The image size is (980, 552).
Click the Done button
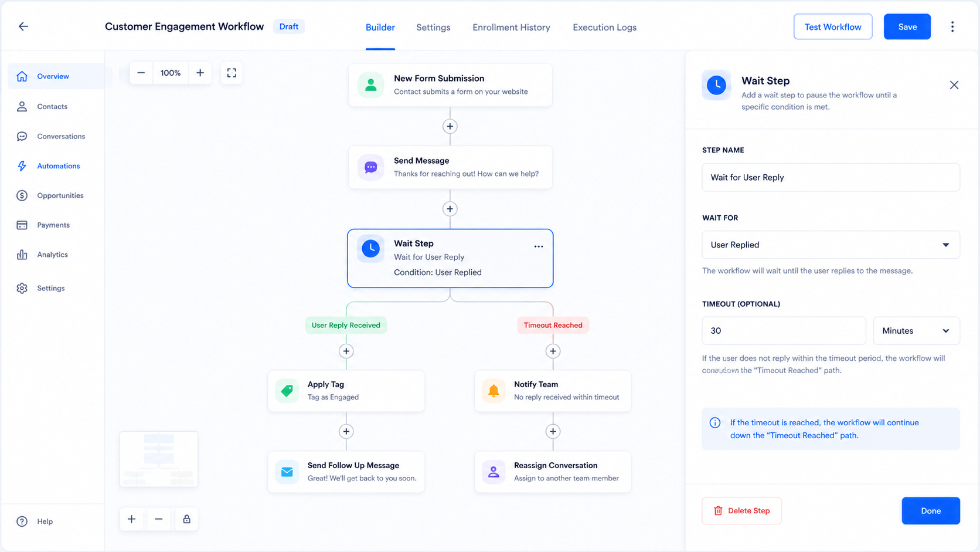tap(931, 511)
